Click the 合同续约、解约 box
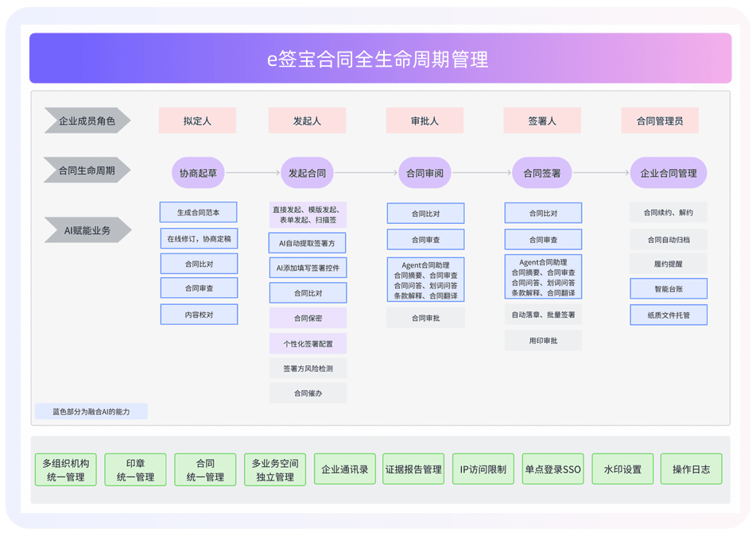 (x=669, y=212)
